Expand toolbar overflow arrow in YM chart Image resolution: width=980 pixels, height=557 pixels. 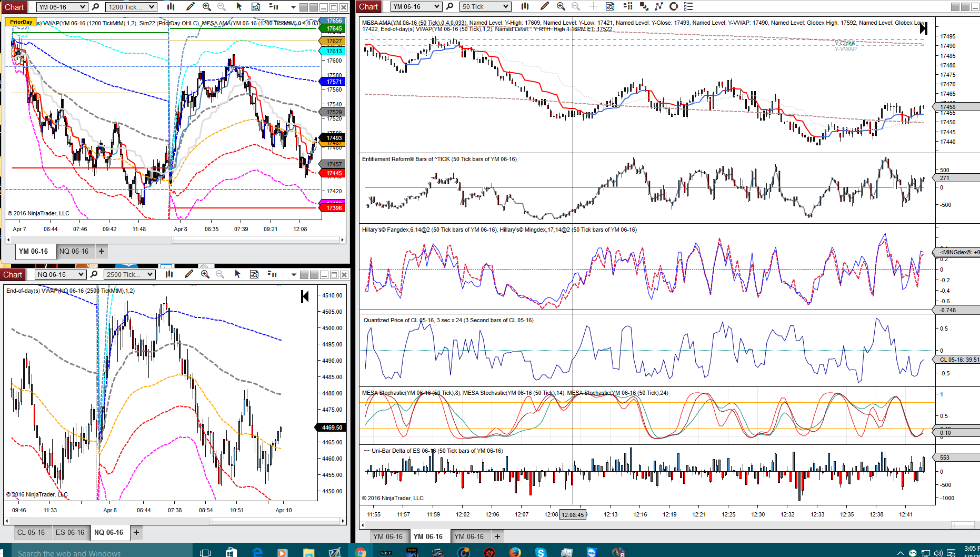point(293,7)
